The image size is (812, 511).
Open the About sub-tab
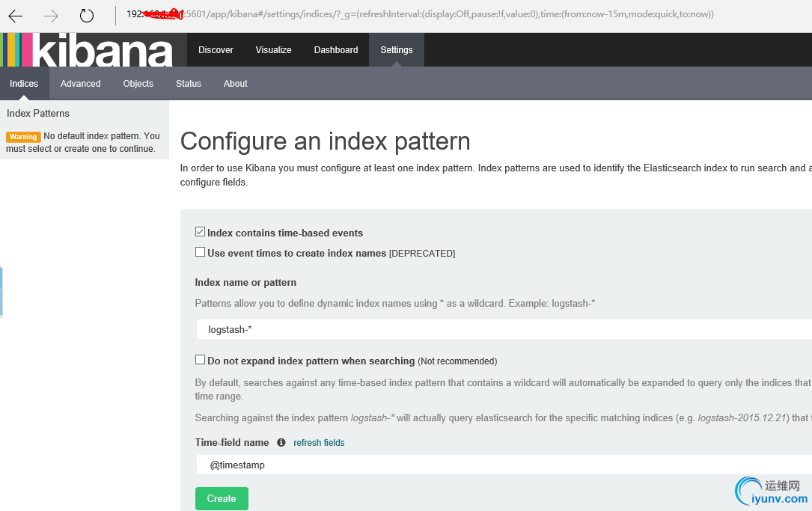[236, 83]
